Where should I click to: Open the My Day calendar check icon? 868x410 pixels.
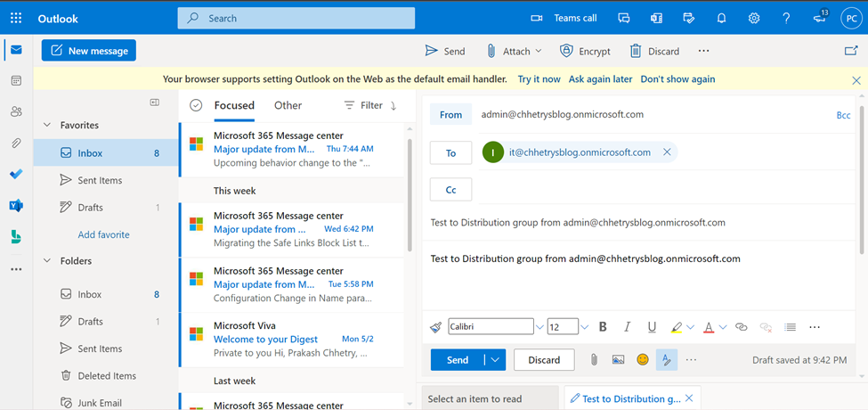(x=689, y=19)
